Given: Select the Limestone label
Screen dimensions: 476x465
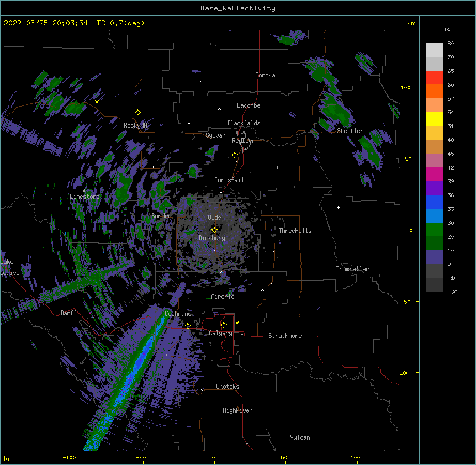Looking at the screenshot, I should click(84, 197).
